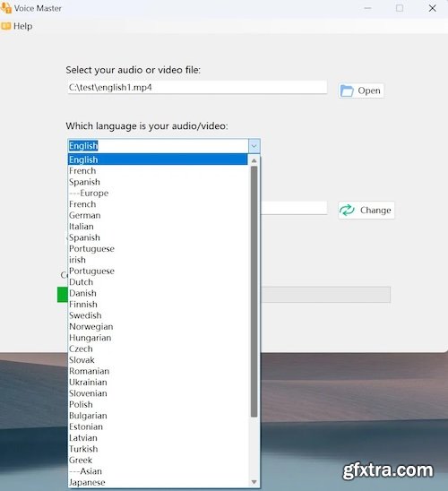The width and height of the screenshot is (448, 491).
Task: Minimize the Voice Master window
Action: tap(368, 8)
